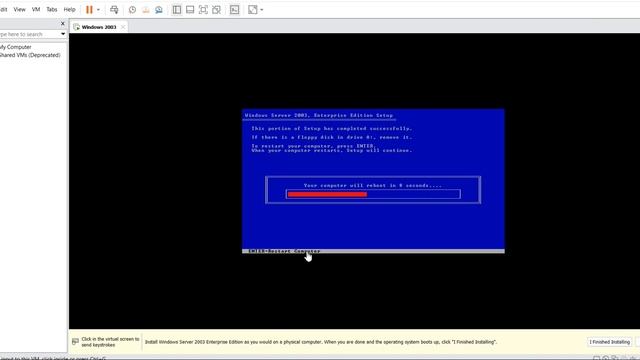Click the I Finished Installing button
The width and height of the screenshot is (640, 360).
click(609, 342)
